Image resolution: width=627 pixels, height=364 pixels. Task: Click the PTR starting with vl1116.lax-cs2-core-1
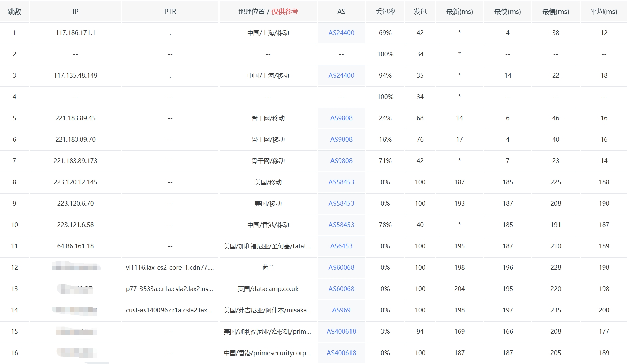pyautogui.click(x=170, y=267)
